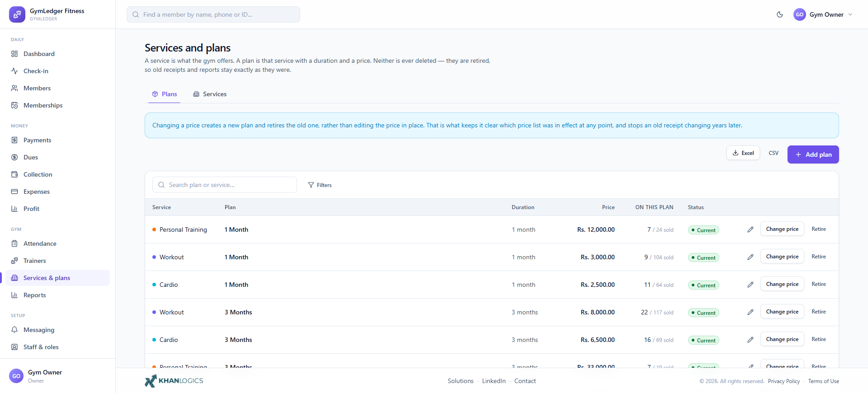Go to Check-in in the sidebar

[x=57, y=71]
